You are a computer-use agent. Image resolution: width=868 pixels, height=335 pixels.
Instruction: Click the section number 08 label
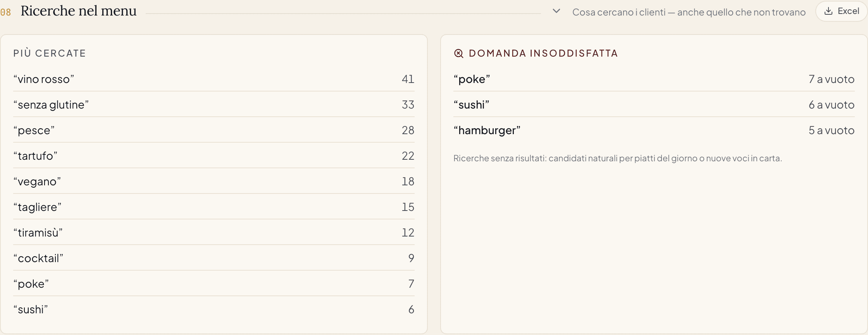[x=5, y=12]
